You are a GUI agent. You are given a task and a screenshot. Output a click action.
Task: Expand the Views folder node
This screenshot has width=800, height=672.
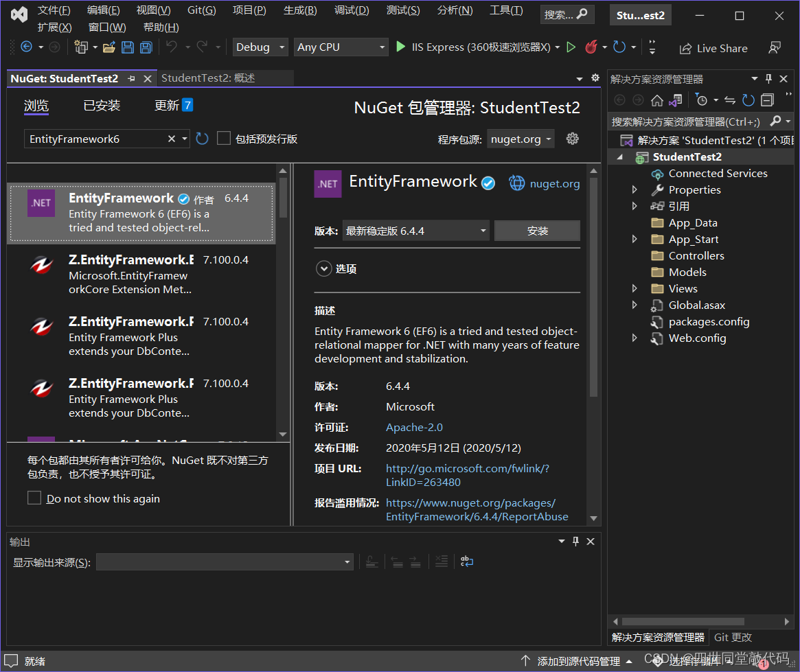pos(635,288)
